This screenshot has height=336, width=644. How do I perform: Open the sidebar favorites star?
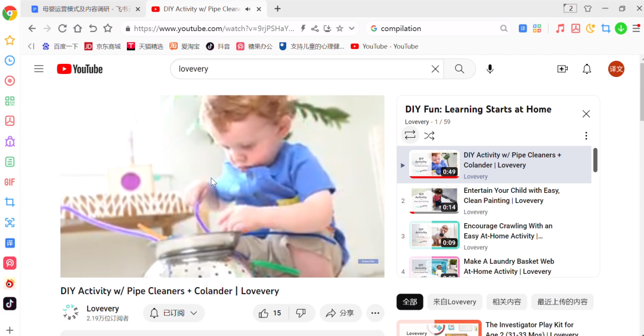pyautogui.click(x=10, y=41)
